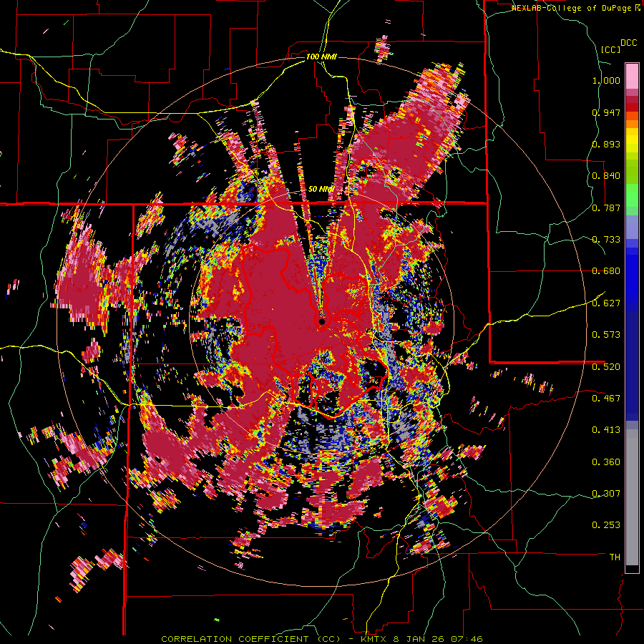
Task: Click the DCC label above color bar
Action: point(629,43)
